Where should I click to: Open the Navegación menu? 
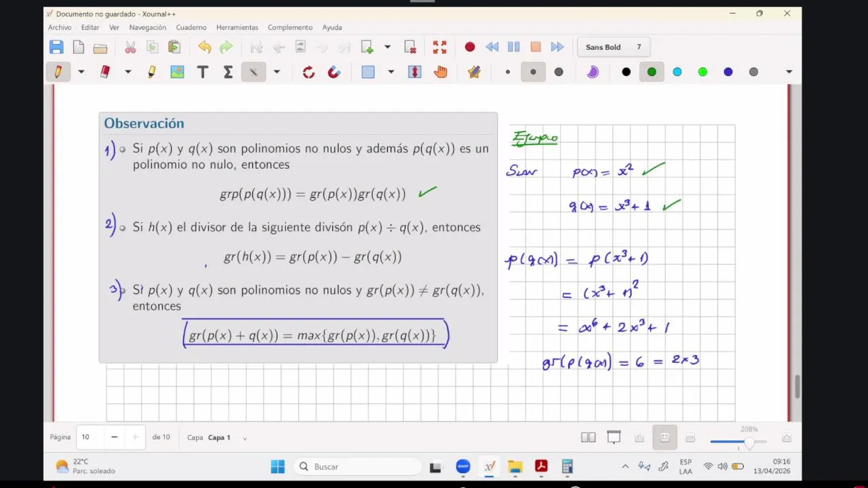coord(148,27)
